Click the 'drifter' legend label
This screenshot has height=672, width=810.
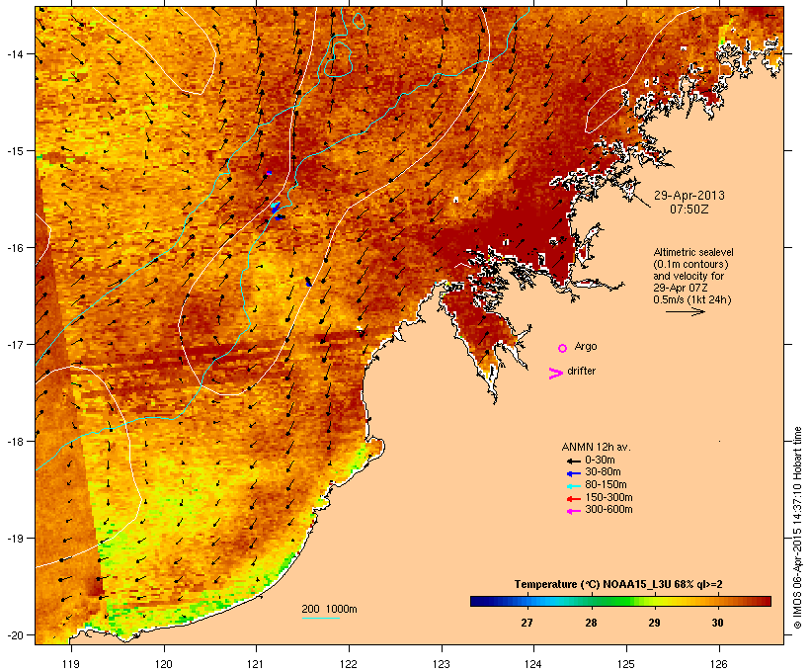[x=581, y=371]
